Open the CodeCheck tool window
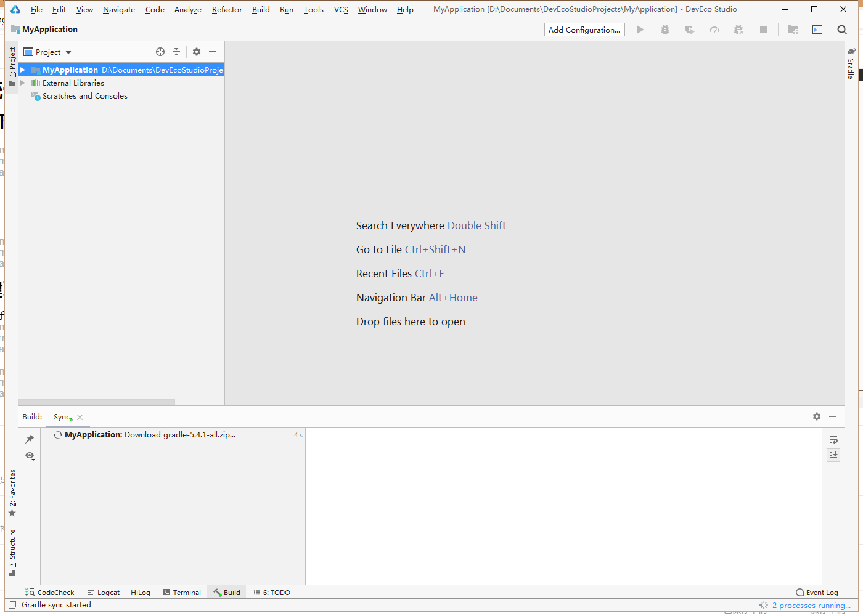This screenshot has width=863, height=616. click(49, 592)
